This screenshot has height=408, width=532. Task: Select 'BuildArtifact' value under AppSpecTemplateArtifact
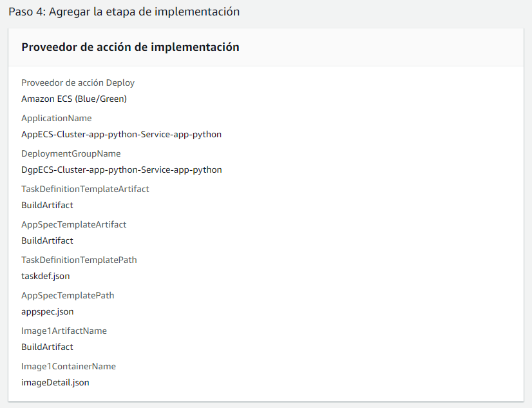(x=47, y=240)
